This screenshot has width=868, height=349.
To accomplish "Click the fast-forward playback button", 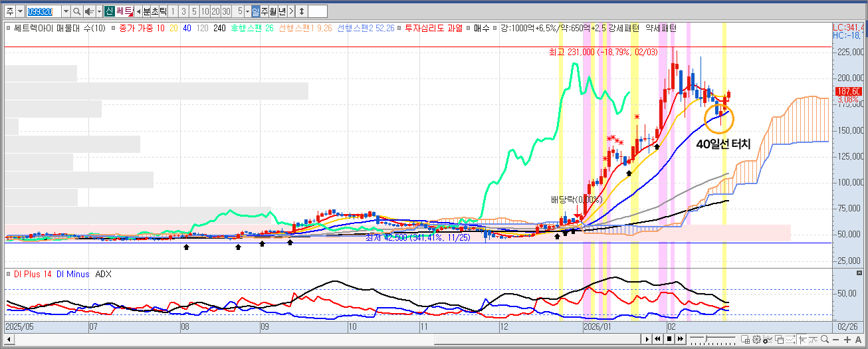I will [x=680, y=339].
